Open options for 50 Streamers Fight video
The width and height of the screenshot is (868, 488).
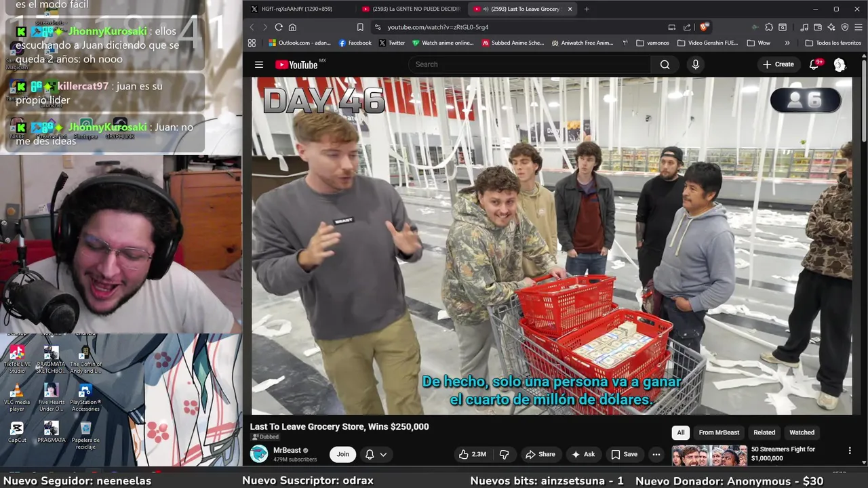(850, 451)
